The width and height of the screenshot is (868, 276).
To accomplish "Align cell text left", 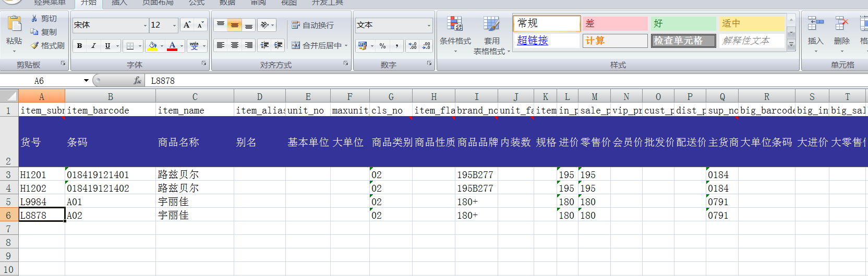I will coord(221,45).
